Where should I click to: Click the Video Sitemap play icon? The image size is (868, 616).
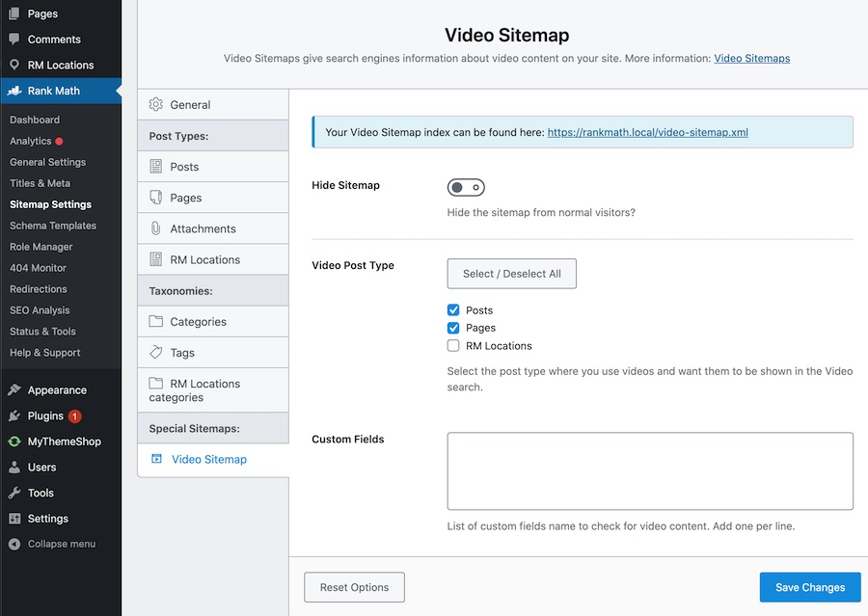(x=156, y=460)
